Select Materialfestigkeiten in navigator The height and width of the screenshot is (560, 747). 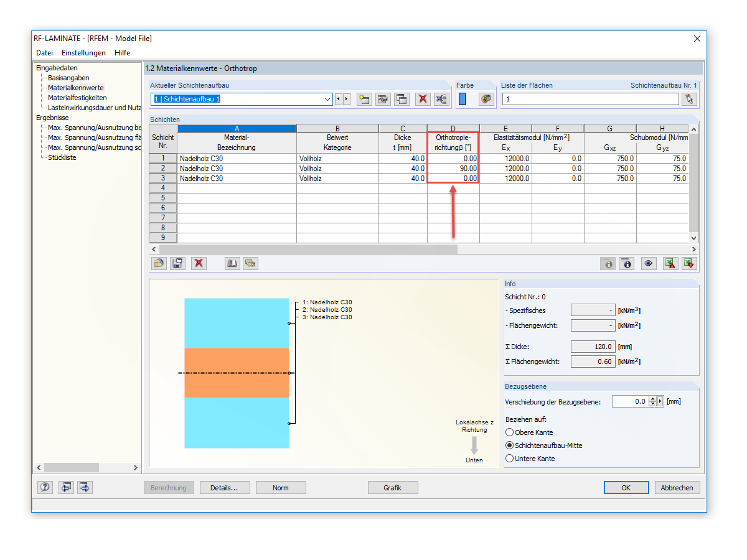[x=77, y=98]
